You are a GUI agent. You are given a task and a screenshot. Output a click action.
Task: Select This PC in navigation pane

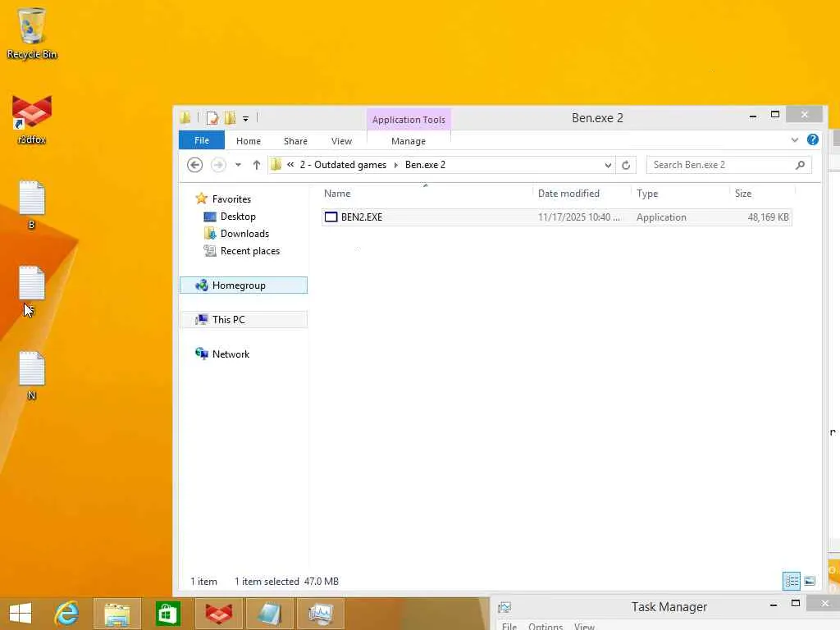coord(244,319)
